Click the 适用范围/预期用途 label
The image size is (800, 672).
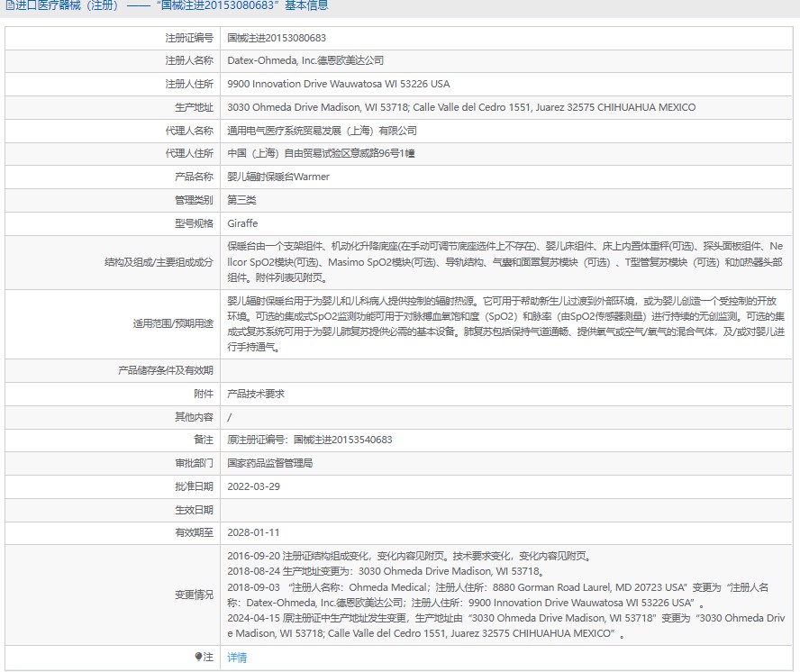point(173,323)
